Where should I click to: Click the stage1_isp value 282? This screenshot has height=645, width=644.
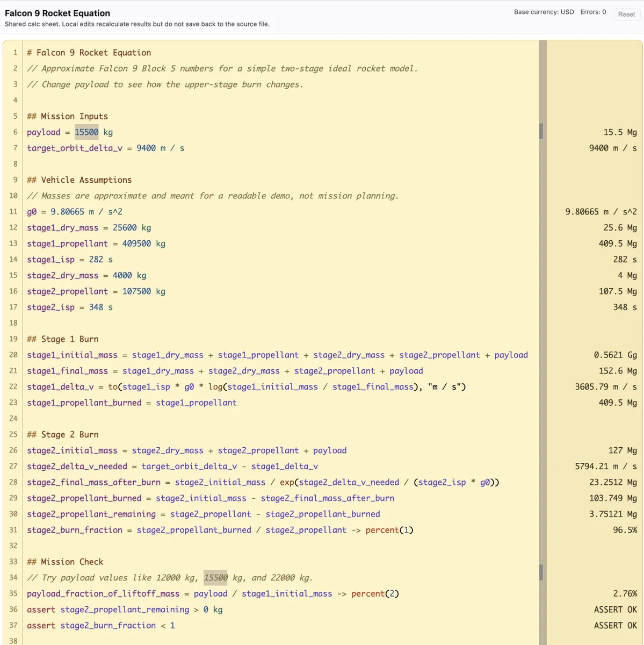click(96, 259)
